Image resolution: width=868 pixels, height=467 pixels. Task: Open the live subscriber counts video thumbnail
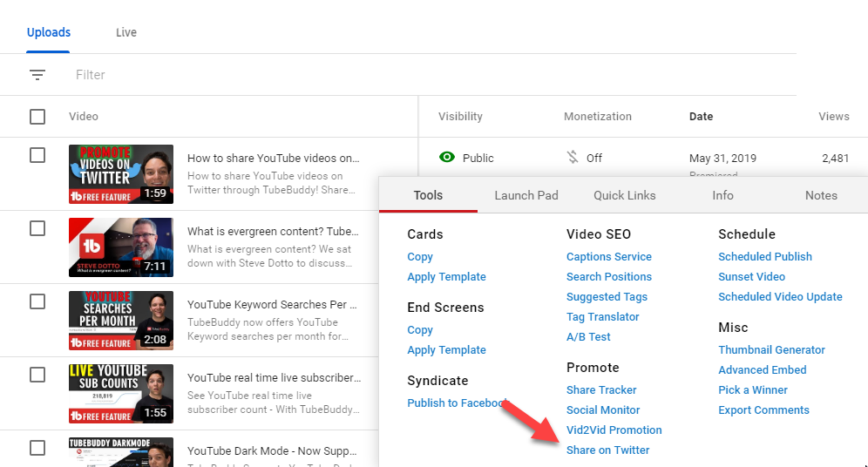(x=121, y=394)
